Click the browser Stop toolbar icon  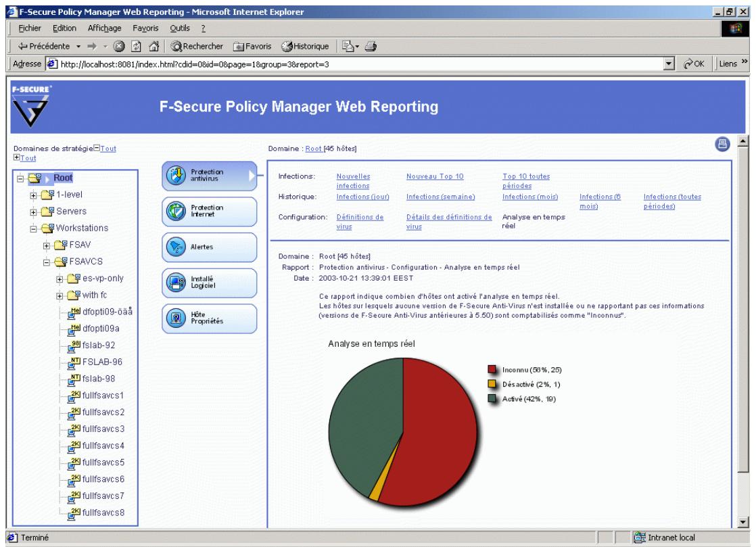click(x=119, y=46)
